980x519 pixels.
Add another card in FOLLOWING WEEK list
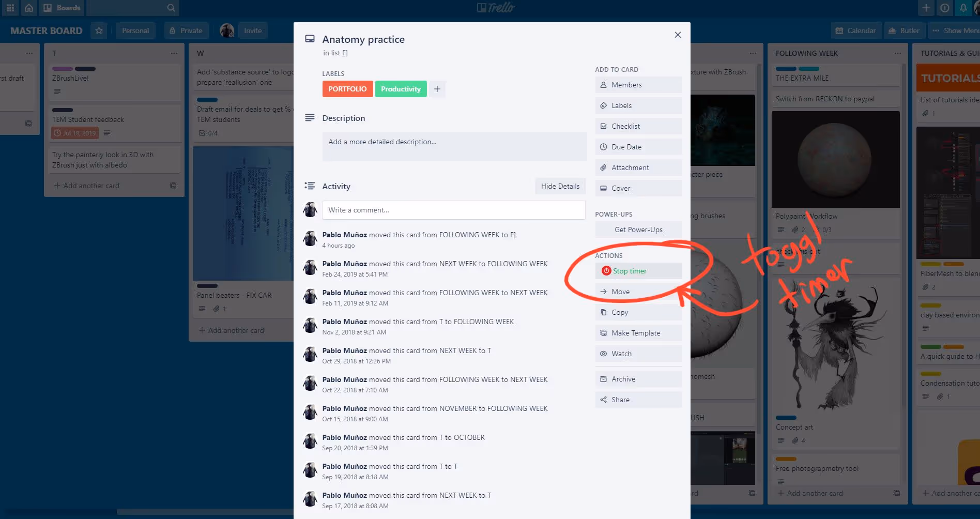[x=810, y=493]
